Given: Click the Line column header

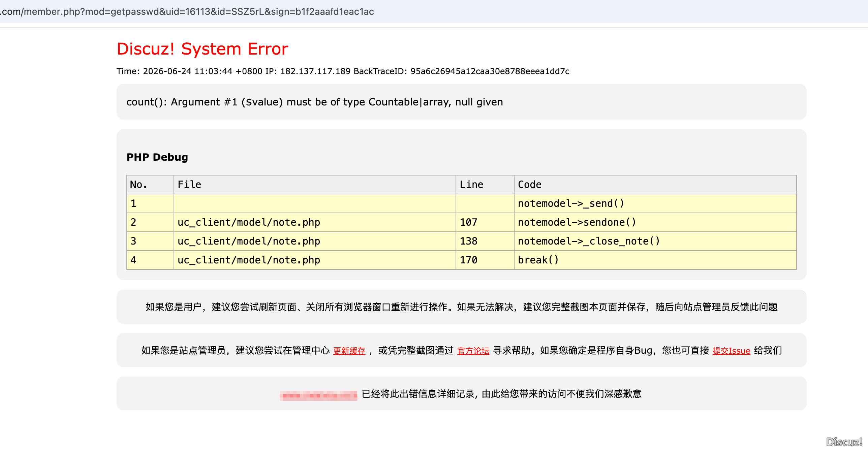Looking at the screenshot, I should click(485, 185).
